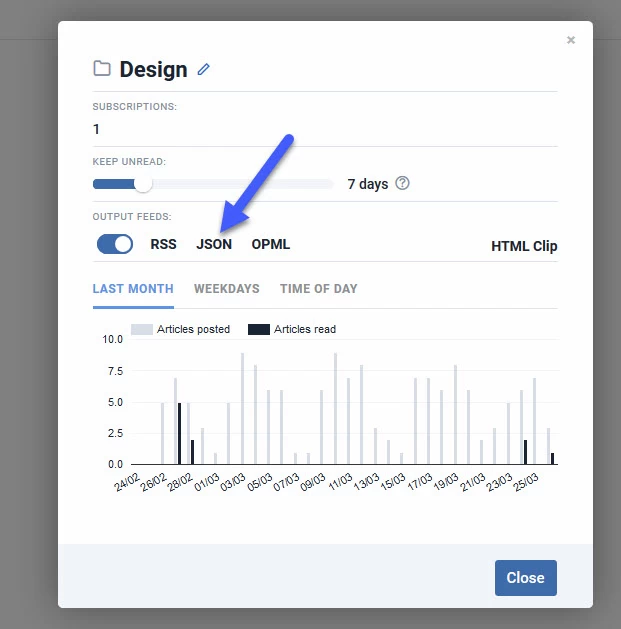Toggle the output feeds switch off
Image resolution: width=621 pixels, height=629 pixels.
pos(115,244)
